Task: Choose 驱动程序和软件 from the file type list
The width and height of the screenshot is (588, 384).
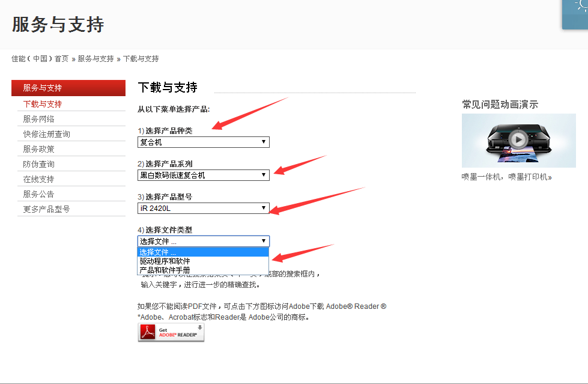Action: [203, 261]
